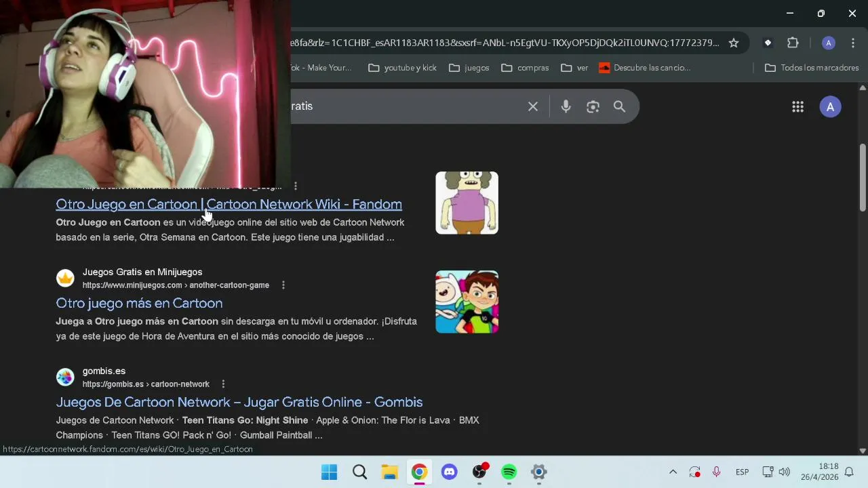Image resolution: width=868 pixels, height=488 pixels.
Task: Open the notification bell
Action: (x=848, y=472)
